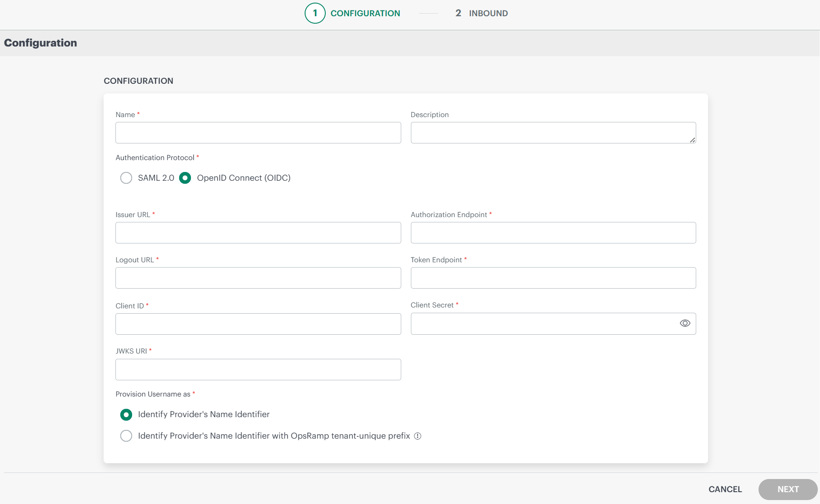820x504 pixels.
Task: Click CANCEL to discard changes
Action: point(725,489)
